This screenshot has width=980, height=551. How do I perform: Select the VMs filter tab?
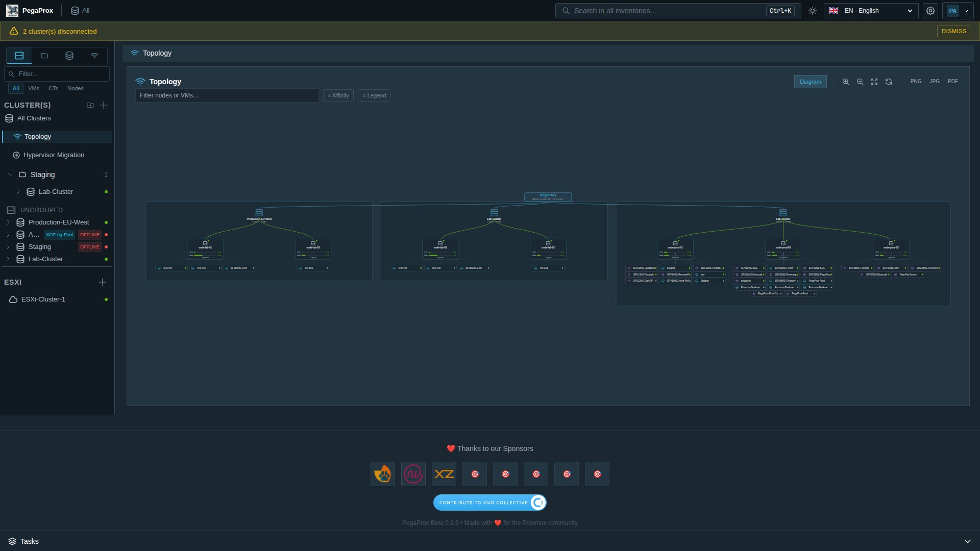pos(34,88)
